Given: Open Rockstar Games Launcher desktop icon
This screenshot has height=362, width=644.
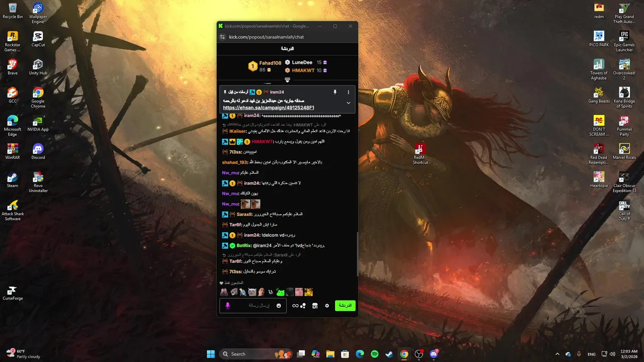Looking at the screenshot, I should (13, 41).
